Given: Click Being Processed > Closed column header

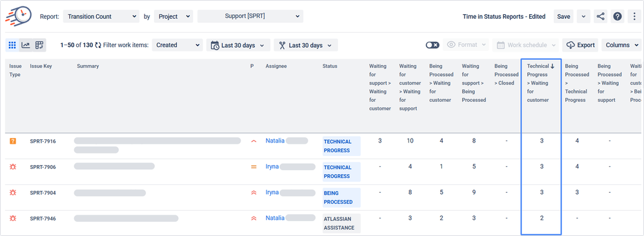Looking at the screenshot, I should pos(507,74).
